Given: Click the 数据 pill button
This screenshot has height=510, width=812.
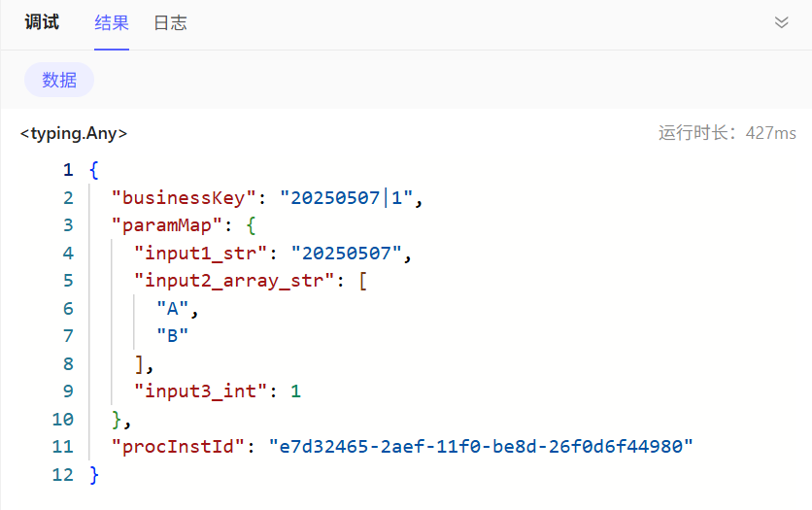Looking at the screenshot, I should [59, 80].
